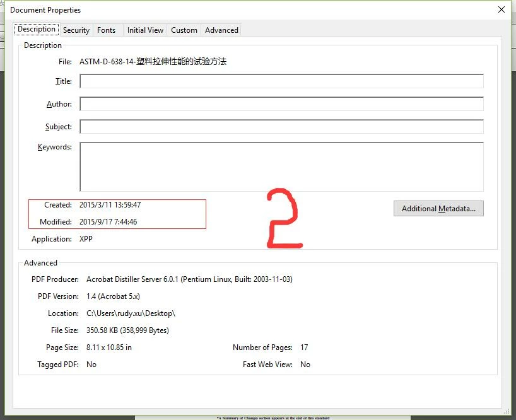Close the Document Properties dialog

click(x=501, y=9)
